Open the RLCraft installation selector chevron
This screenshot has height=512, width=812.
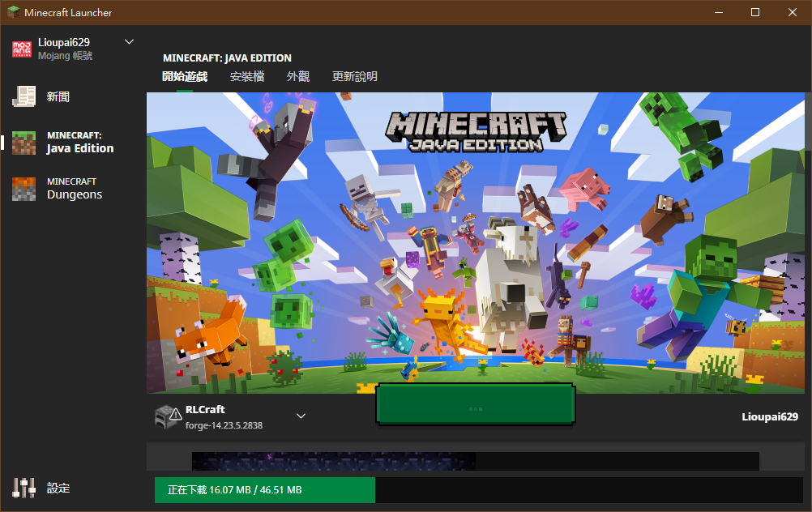[x=301, y=416]
